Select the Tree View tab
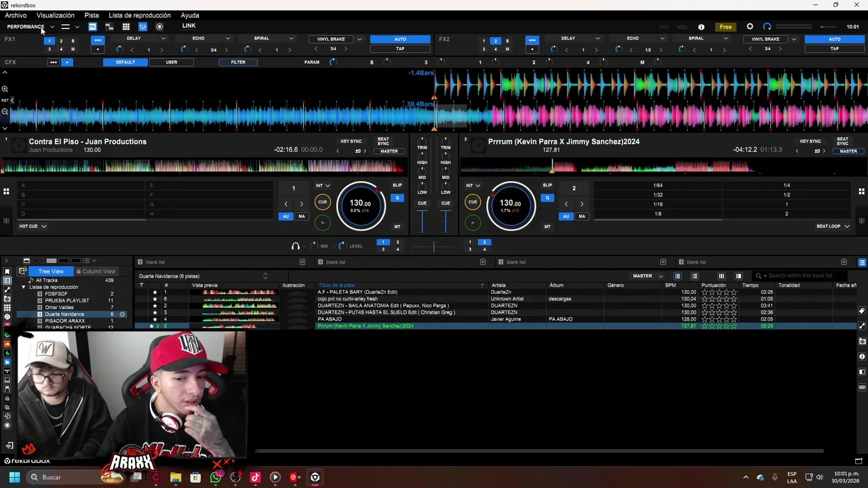868x488 pixels. [51, 271]
